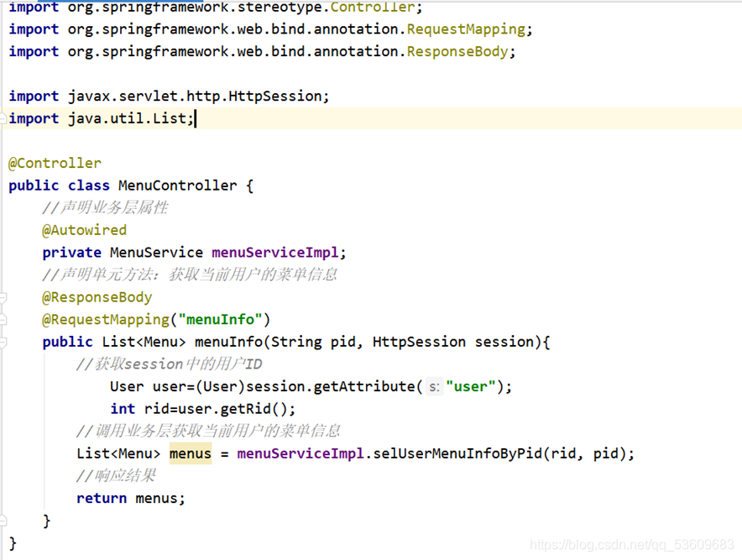Click the @ResponseBody annotation on the method
Screen dimensions: 742x560
coord(97,297)
